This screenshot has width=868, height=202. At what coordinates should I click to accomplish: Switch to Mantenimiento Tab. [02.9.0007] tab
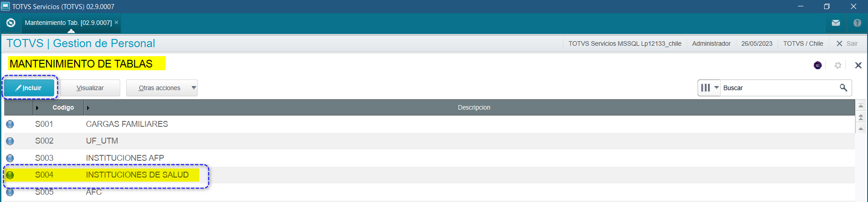point(68,23)
